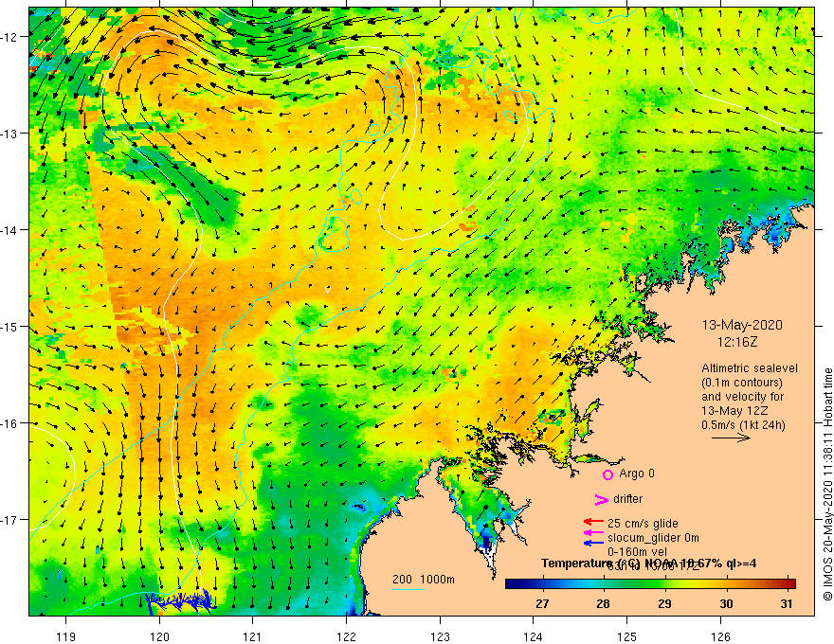Click the blue arrow beside 0-160m vel

(593, 543)
